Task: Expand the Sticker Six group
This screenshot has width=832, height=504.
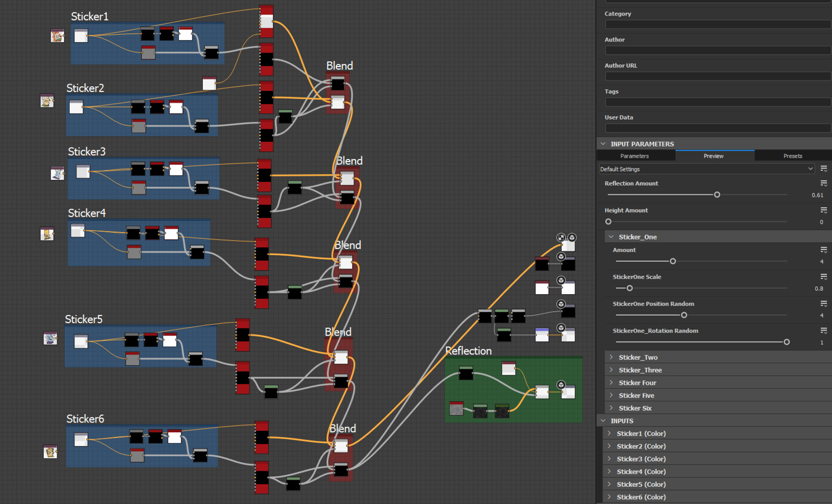Action: tap(612, 408)
